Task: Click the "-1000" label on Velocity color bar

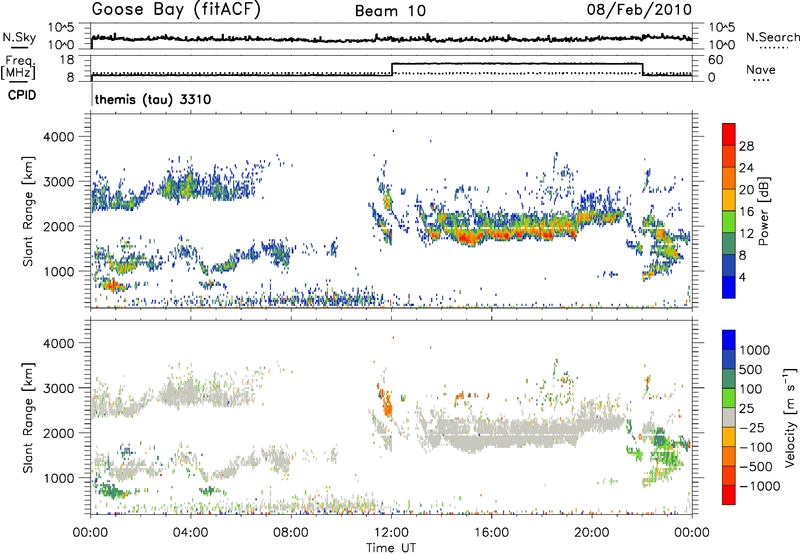Action: [760, 486]
